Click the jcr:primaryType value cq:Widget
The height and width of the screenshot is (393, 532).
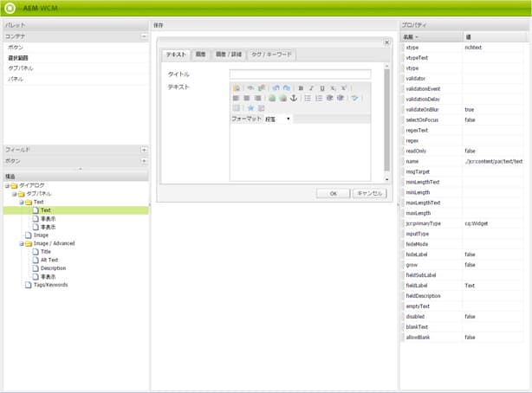pos(477,223)
